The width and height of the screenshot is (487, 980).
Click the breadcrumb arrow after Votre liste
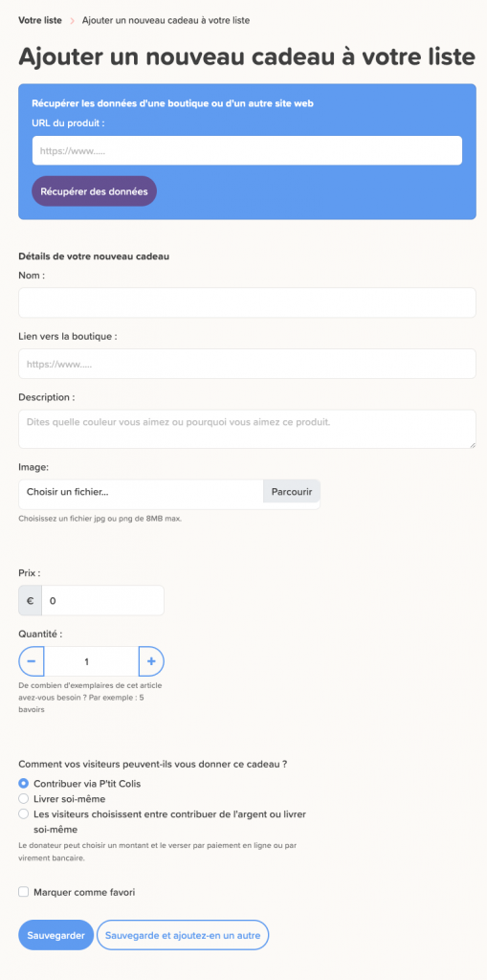tap(72, 21)
